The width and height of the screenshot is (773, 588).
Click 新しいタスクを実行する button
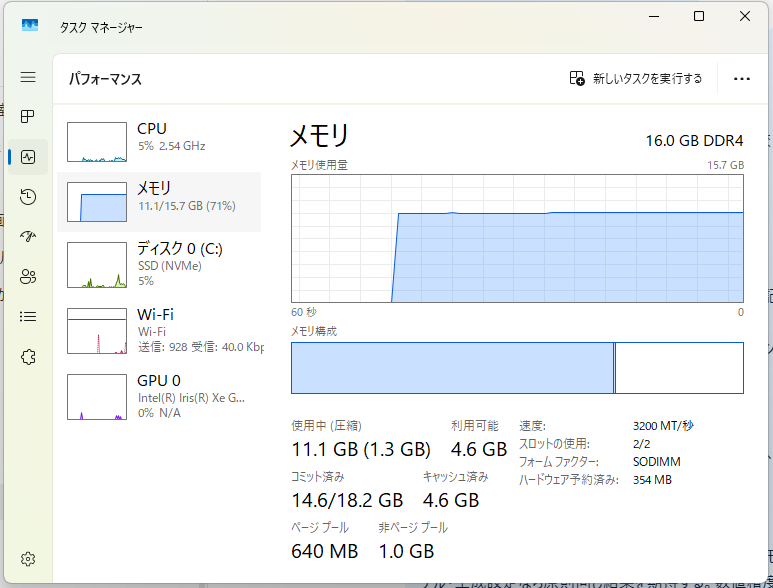(x=635, y=78)
